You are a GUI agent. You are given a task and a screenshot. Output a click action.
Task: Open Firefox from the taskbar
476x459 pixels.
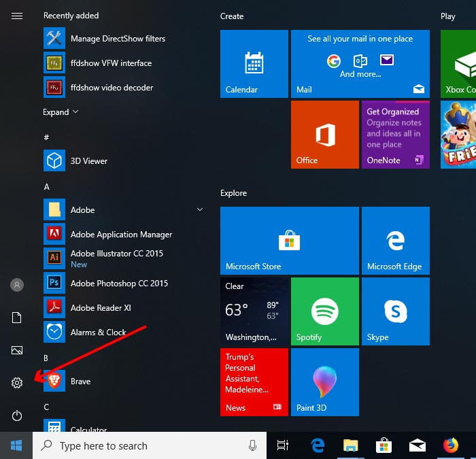pos(450,445)
